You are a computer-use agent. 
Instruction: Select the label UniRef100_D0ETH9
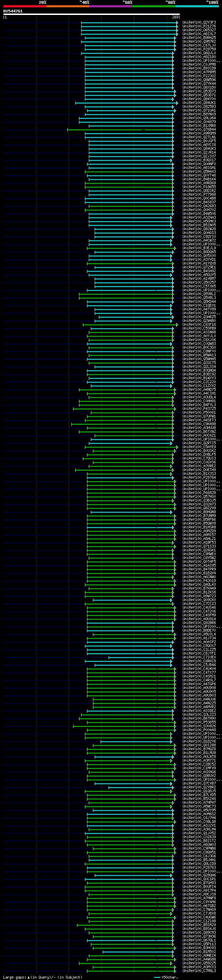(199, 470)
